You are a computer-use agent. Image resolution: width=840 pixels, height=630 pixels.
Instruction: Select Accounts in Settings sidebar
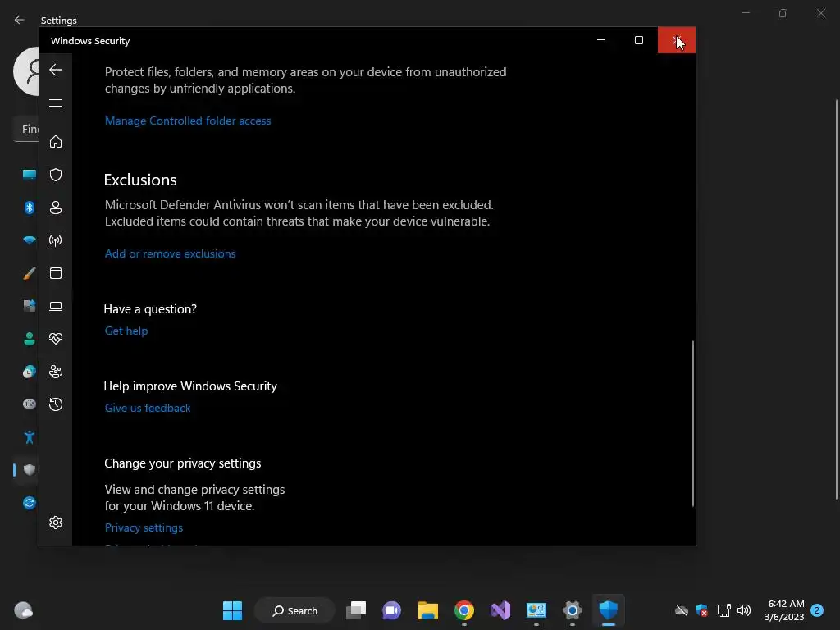[30, 339]
